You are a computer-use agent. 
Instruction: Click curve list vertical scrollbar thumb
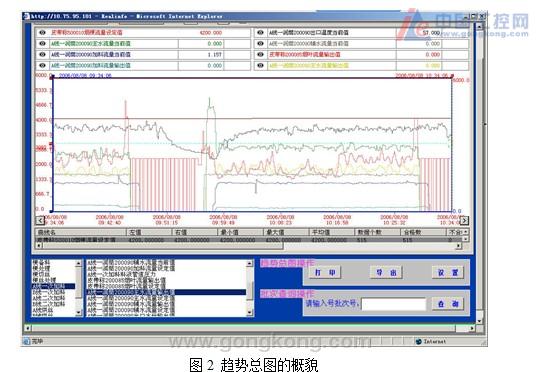pos(249,291)
